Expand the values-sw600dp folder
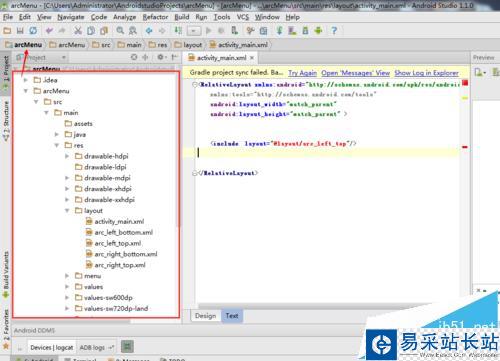 tap(67, 298)
